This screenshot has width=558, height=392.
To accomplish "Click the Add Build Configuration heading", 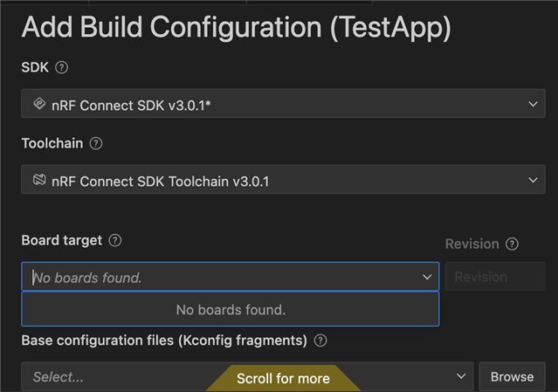I will tap(237, 28).
